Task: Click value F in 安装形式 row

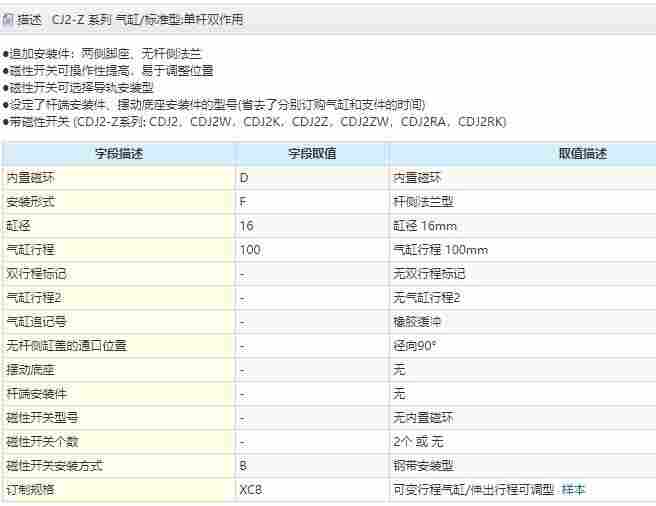Action: coord(312,202)
